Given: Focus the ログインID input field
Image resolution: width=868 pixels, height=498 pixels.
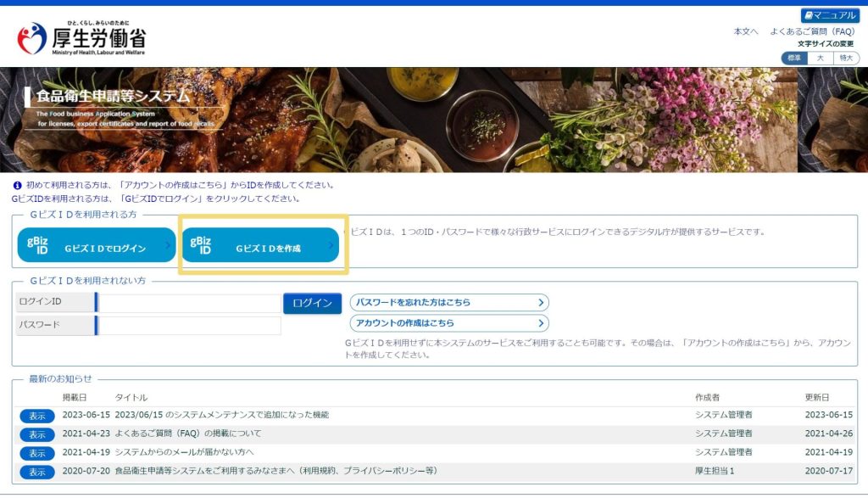Looking at the screenshot, I should [x=189, y=303].
